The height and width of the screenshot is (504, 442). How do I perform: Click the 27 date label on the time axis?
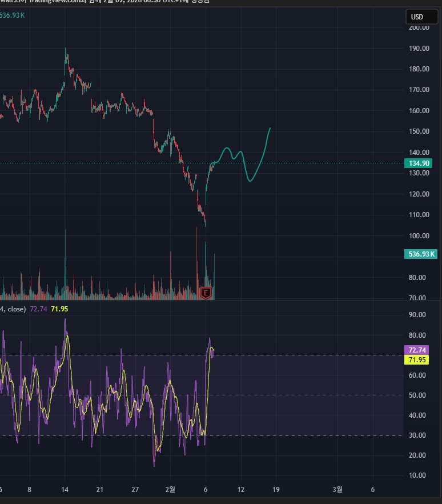(x=135, y=490)
